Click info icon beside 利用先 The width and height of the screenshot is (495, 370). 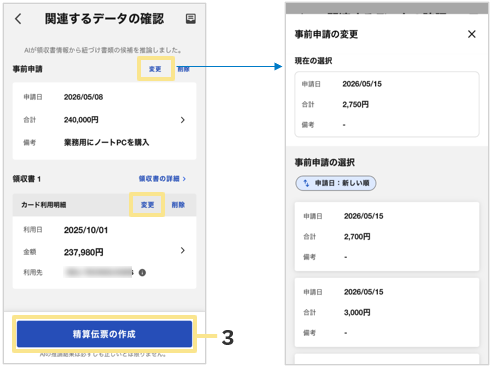[x=142, y=273]
